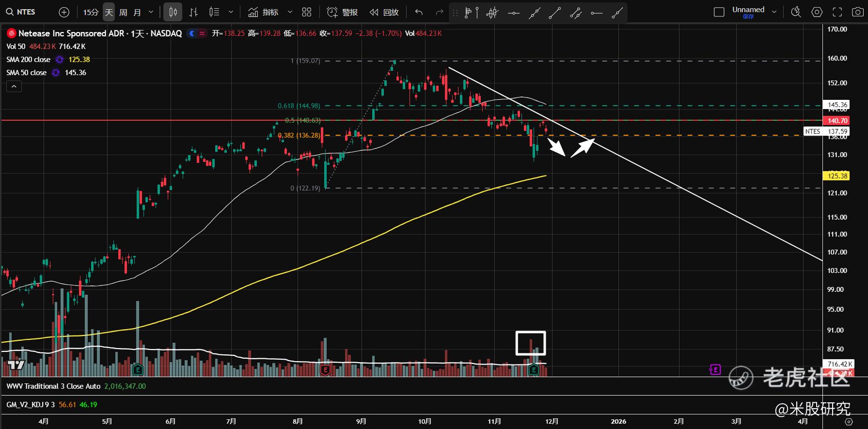Select the parallel channel drawing tool
The width and height of the screenshot is (868, 429).
click(576, 13)
